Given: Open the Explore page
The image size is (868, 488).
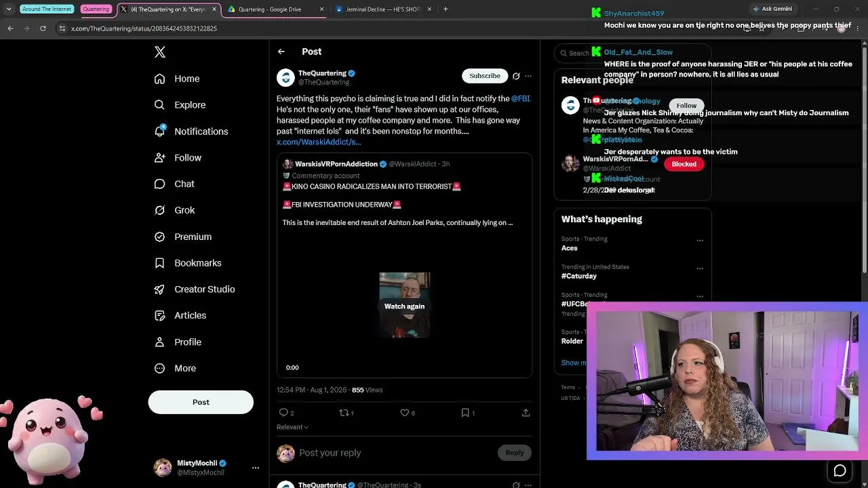Looking at the screenshot, I should pos(180,105).
